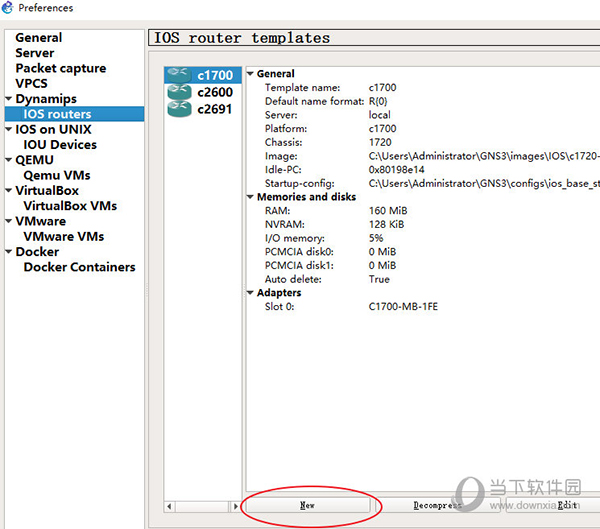Click the template list scroll-left arrow

coord(169,506)
